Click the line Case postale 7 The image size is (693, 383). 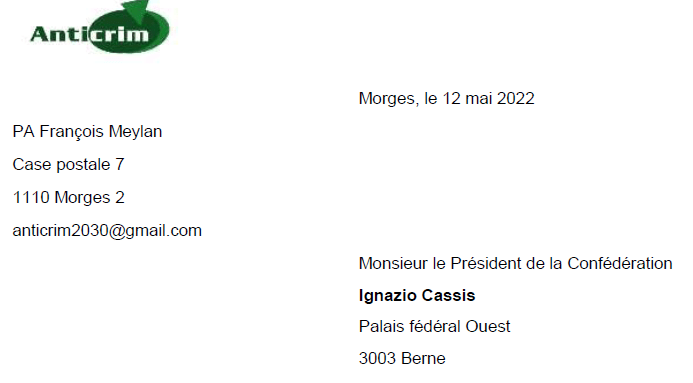68,164
